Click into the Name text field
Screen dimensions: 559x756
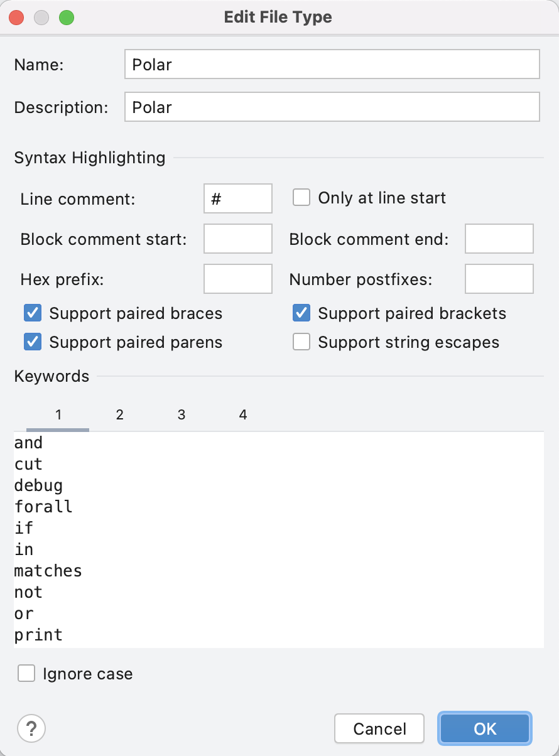click(332, 64)
